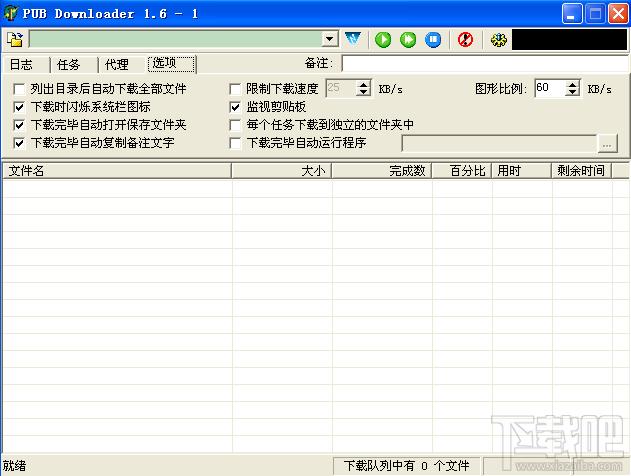Sort by the 大小 column header
Screen dimensions: 631x476
pyautogui.click(x=282, y=171)
